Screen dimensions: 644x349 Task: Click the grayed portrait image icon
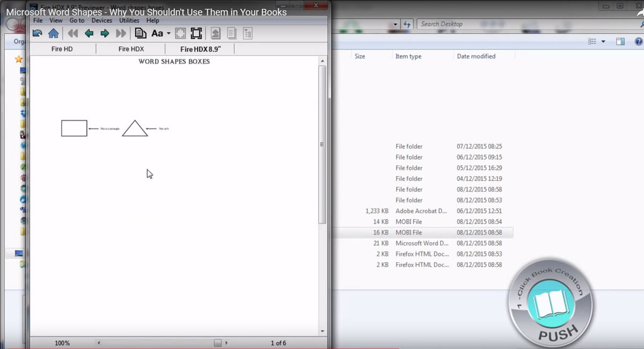tap(215, 33)
